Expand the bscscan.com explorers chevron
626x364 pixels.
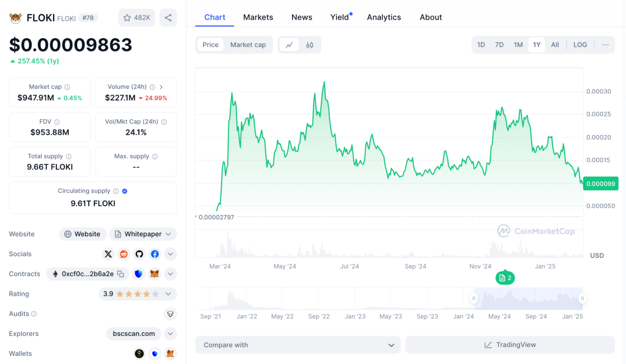point(170,334)
